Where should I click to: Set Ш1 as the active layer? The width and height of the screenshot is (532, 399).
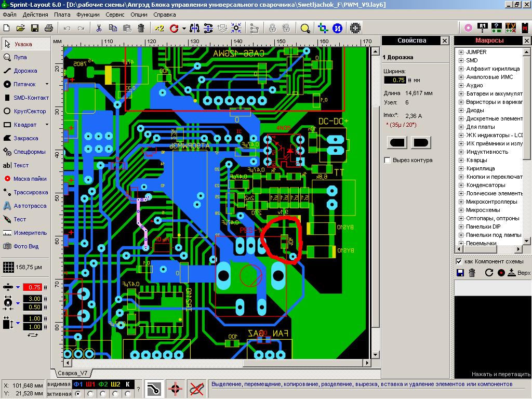pos(90,394)
